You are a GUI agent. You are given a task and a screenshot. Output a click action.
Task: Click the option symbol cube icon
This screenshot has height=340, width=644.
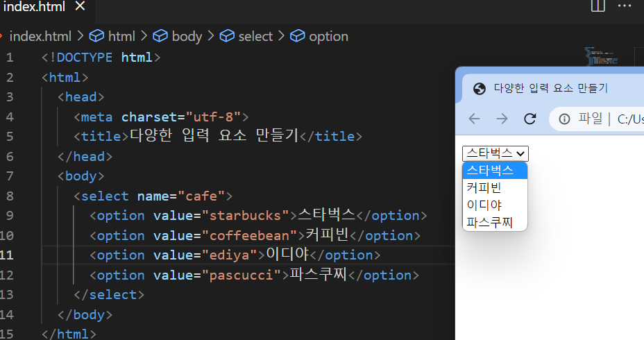[297, 36]
